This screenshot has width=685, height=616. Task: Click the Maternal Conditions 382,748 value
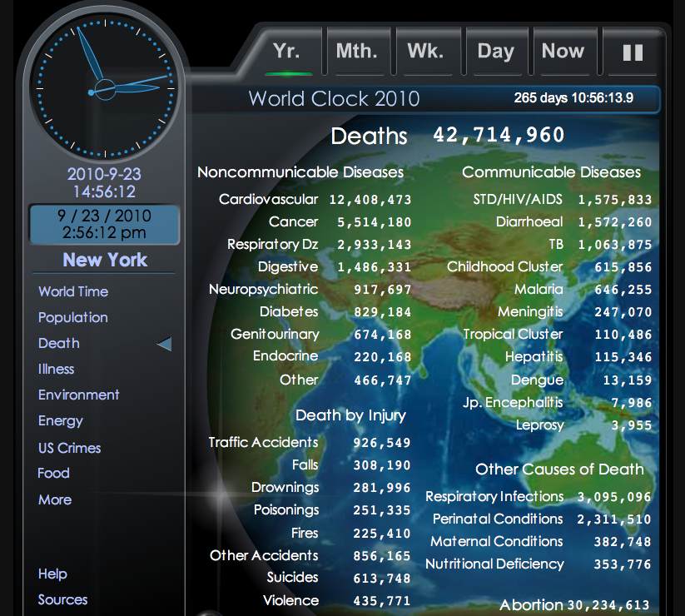coord(622,542)
